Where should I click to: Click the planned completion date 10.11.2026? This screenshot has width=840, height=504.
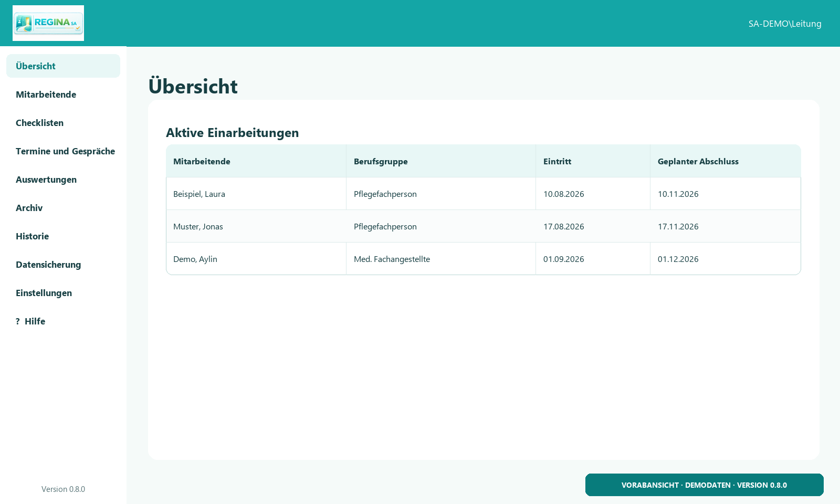tap(678, 194)
